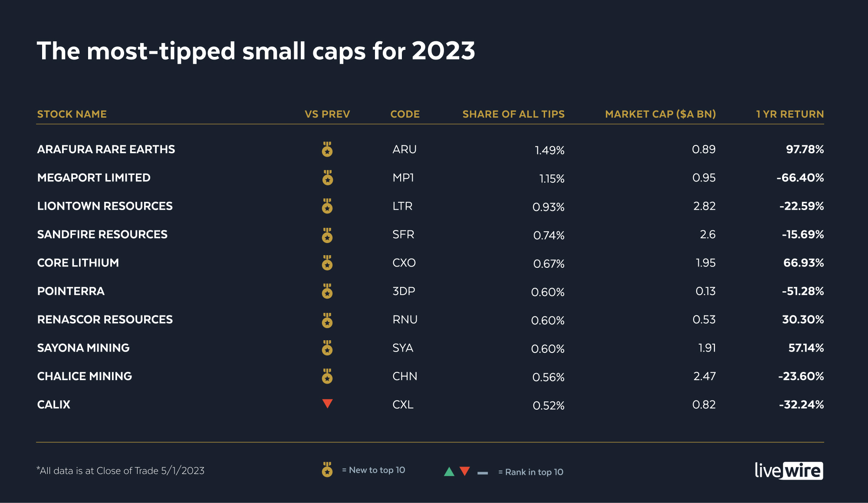Select the SHARE OF ALL TIPS header

tap(513, 114)
